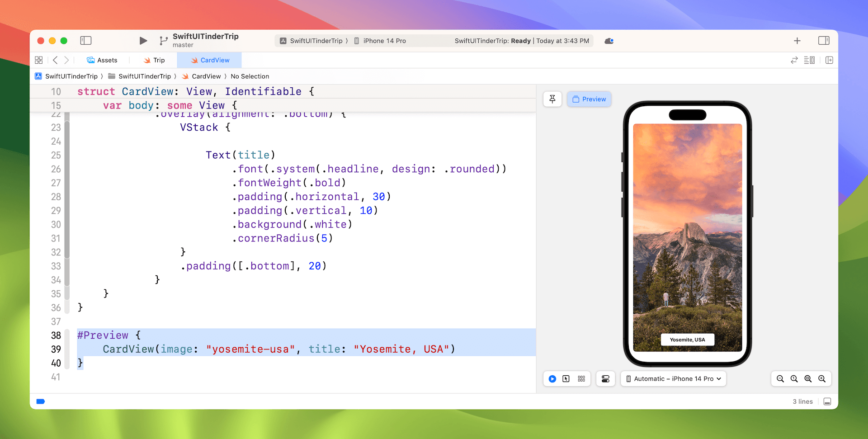868x439 pixels.
Task: Zoom preview to 100%
Action: coord(794,379)
